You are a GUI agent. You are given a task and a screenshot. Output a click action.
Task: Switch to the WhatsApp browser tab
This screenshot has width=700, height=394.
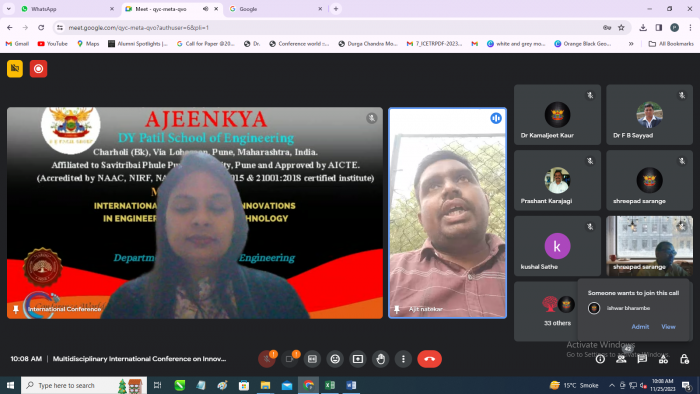[x=67, y=9]
